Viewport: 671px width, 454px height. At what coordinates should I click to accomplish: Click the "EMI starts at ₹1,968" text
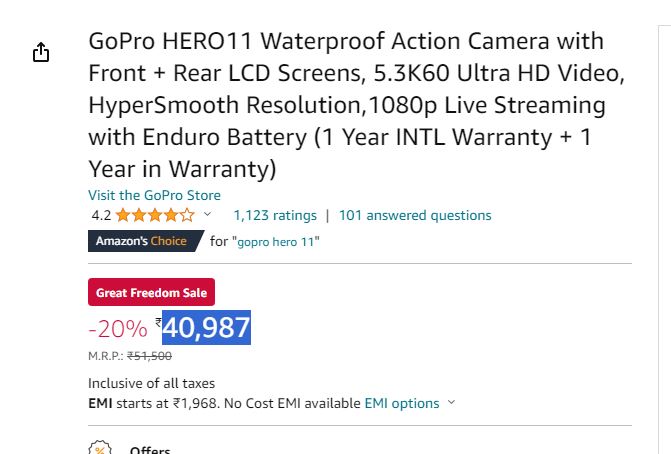(154, 403)
